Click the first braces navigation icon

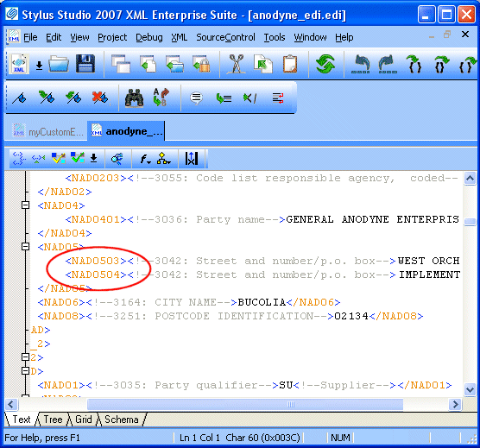(x=414, y=64)
